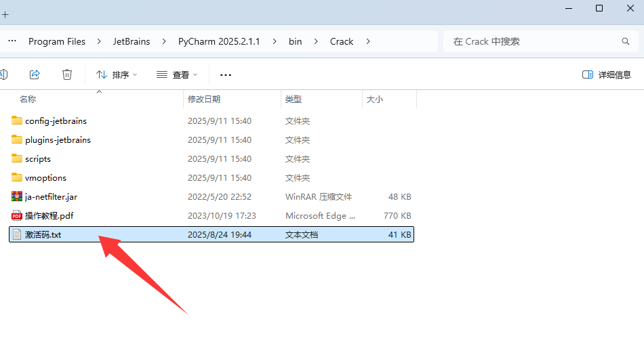Sort by 名称 column header
Image resolution: width=644 pixels, height=346 pixels.
tap(28, 100)
